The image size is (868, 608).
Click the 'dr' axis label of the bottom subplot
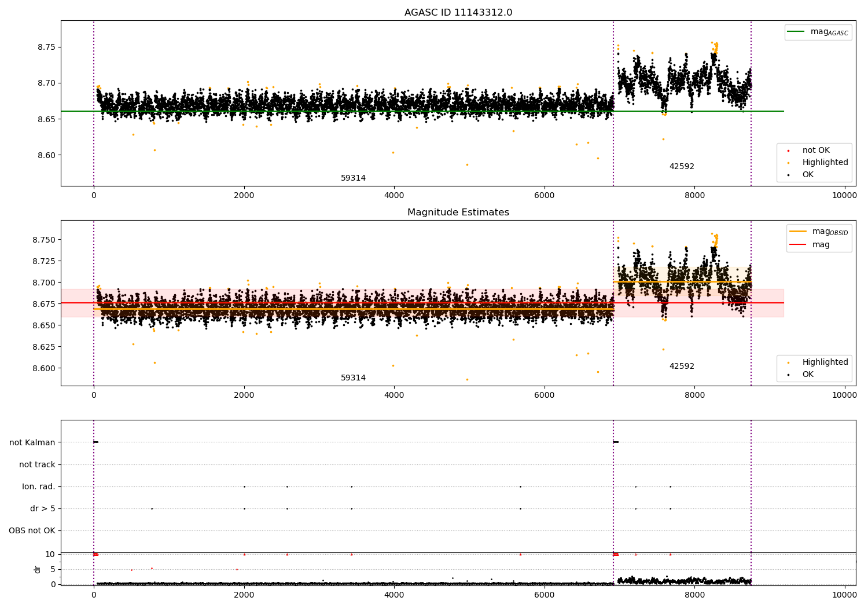[x=38, y=569]
